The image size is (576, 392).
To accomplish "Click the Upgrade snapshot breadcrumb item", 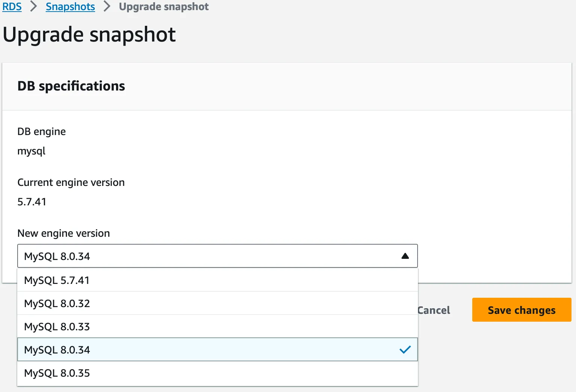I will tap(164, 6).
